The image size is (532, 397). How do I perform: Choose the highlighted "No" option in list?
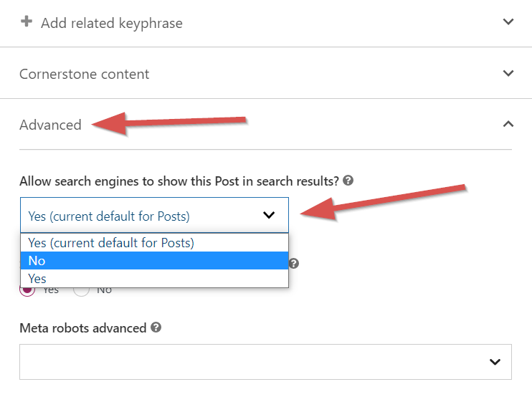click(x=154, y=261)
